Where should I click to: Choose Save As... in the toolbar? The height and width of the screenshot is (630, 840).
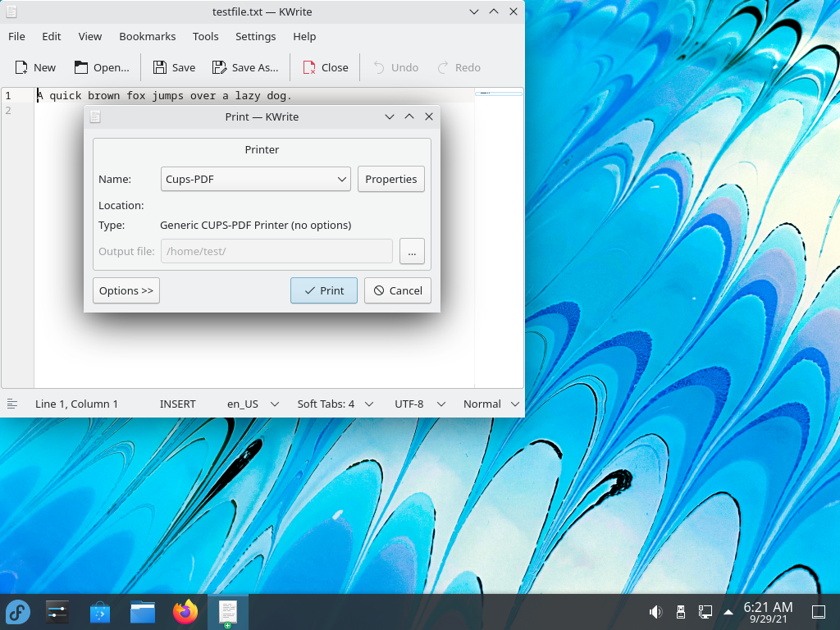click(x=245, y=67)
